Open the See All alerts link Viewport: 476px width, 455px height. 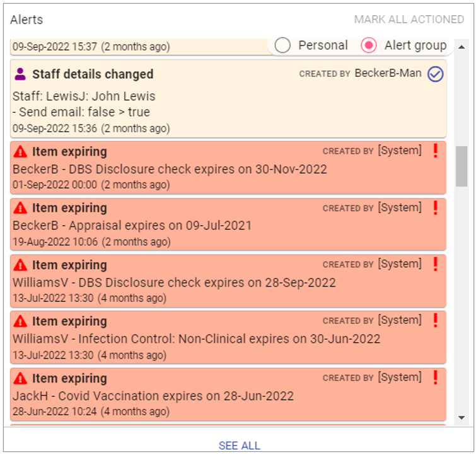coord(239,446)
